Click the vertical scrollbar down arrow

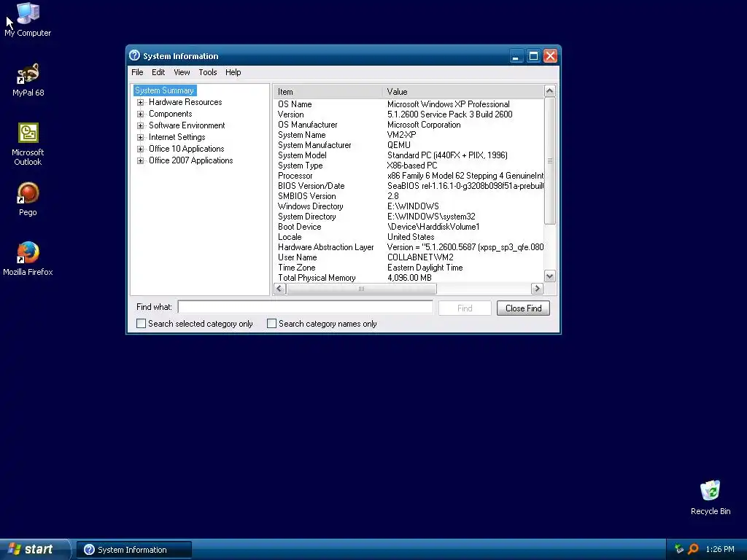click(x=550, y=276)
